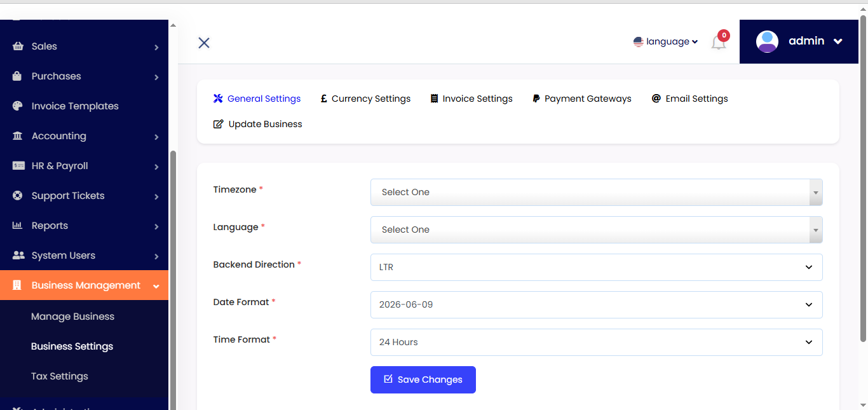Expand the Sales submenu arrow

(x=156, y=47)
